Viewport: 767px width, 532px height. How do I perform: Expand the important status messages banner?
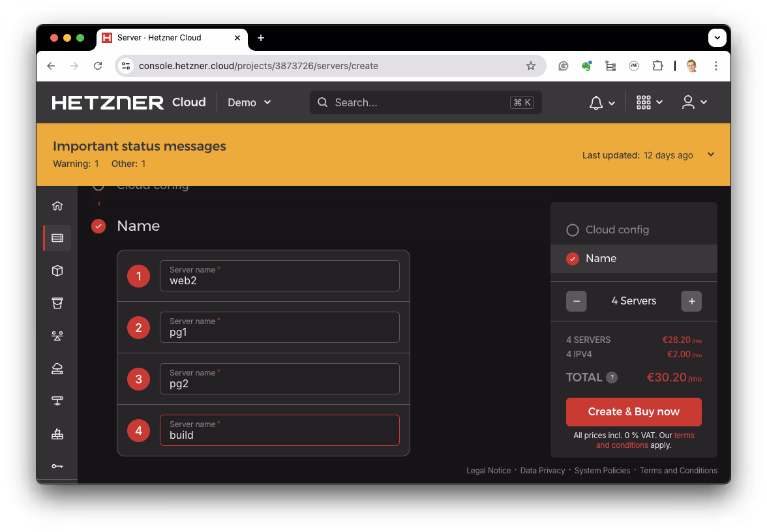tap(711, 155)
